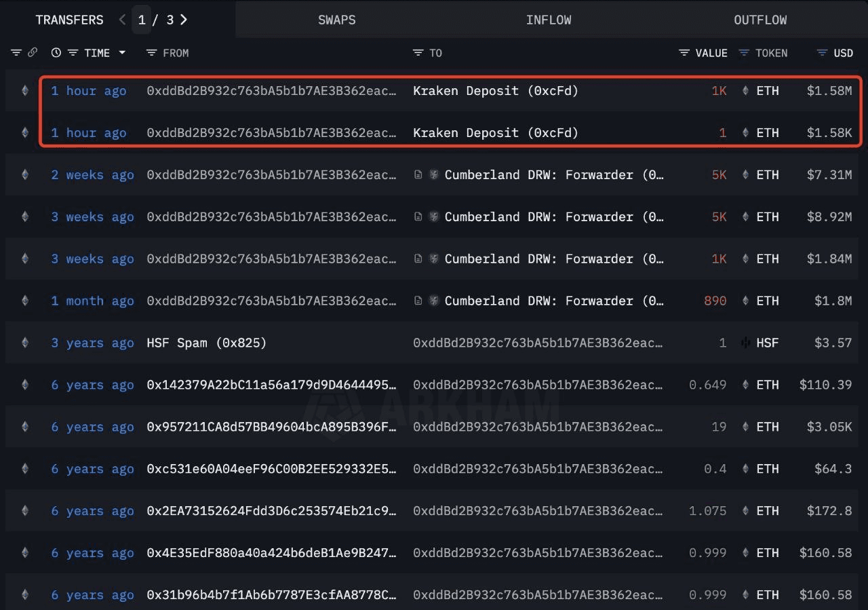
Task: Switch to the INFLOW tab
Action: pyautogui.click(x=549, y=20)
